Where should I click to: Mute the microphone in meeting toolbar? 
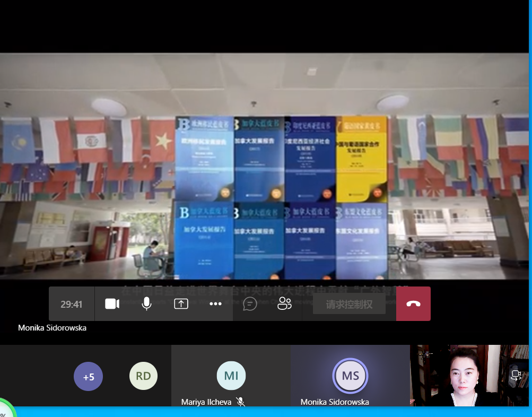[146, 304]
